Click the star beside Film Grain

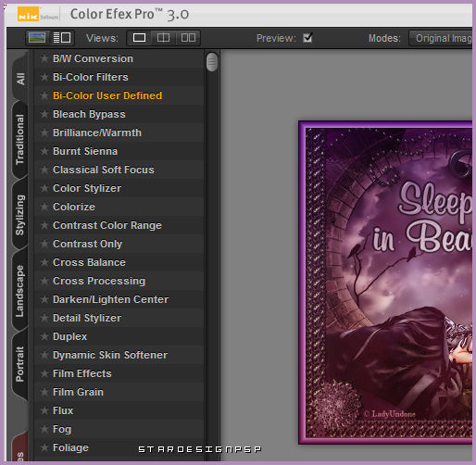click(44, 392)
